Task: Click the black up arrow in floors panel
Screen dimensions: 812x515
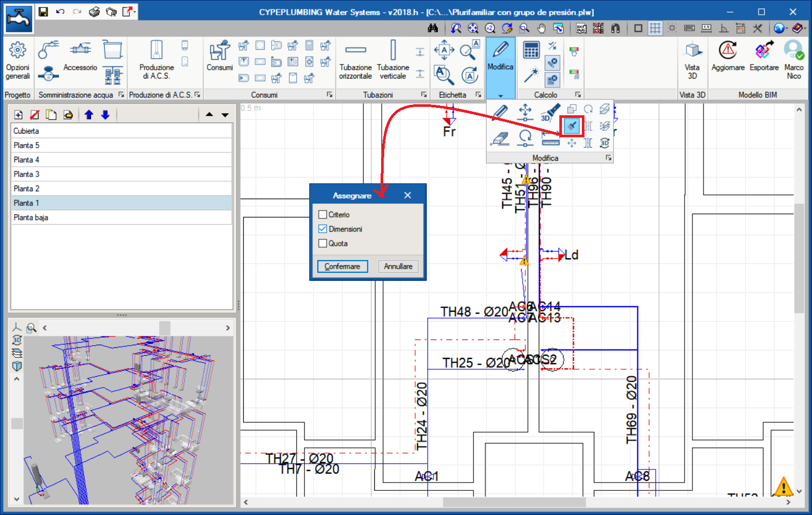Action: tap(209, 115)
